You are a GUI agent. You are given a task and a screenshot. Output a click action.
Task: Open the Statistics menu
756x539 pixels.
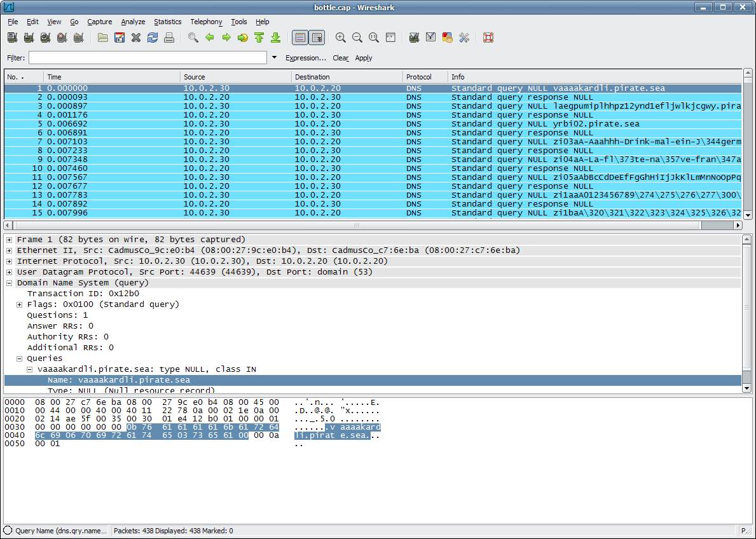167,22
